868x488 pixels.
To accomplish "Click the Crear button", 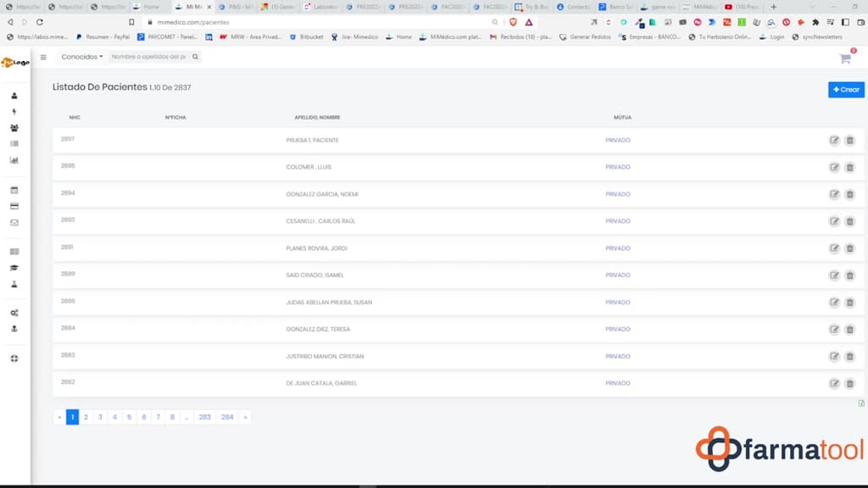I will [846, 90].
